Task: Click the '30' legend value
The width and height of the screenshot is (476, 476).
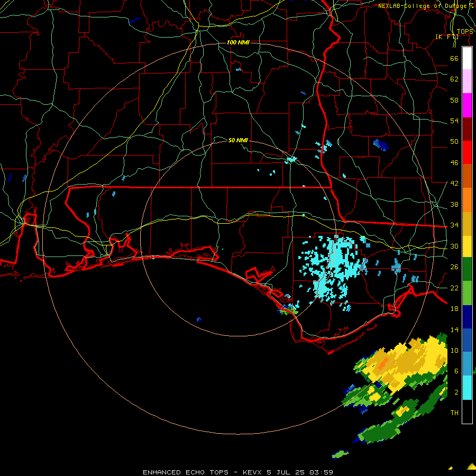Action: (454, 246)
